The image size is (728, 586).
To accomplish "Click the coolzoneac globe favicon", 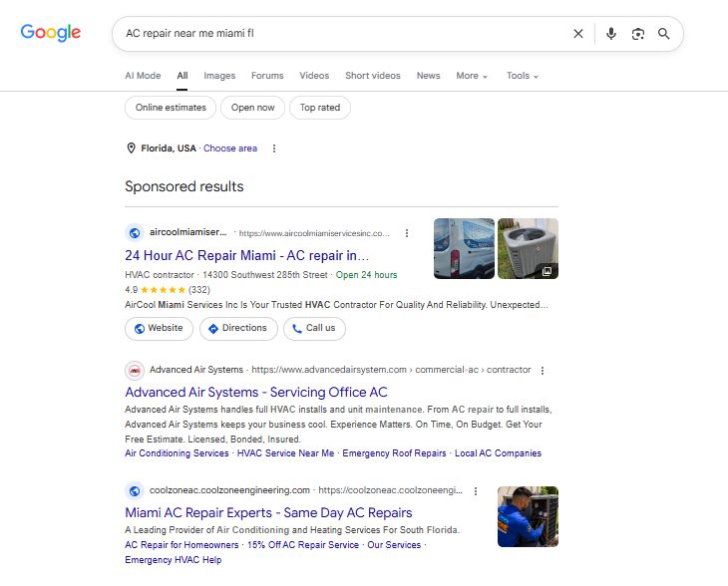I will pos(135,491).
